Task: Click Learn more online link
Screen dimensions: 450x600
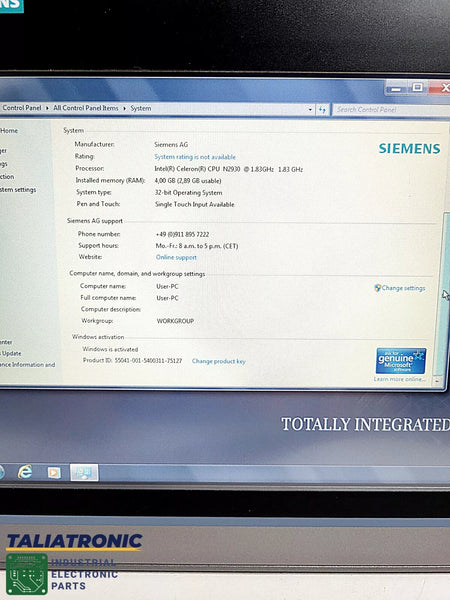Action: pyautogui.click(x=399, y=379)
